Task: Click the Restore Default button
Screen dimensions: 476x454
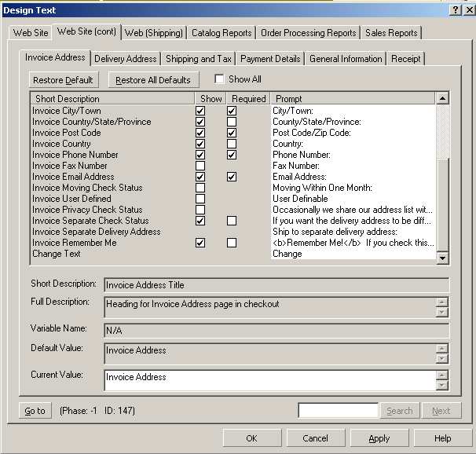Action: 63,80
